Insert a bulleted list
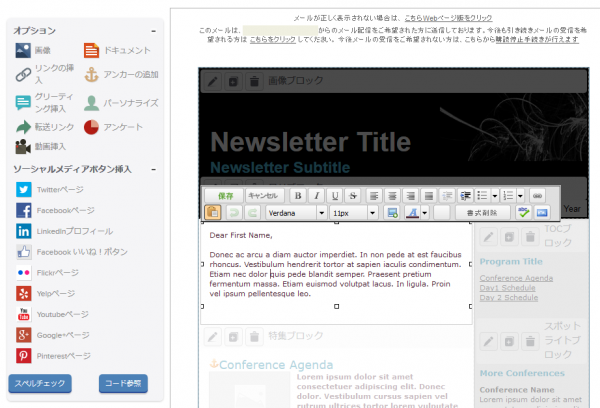The height and width of the screenshot is (408, 600). pos(482,196)
